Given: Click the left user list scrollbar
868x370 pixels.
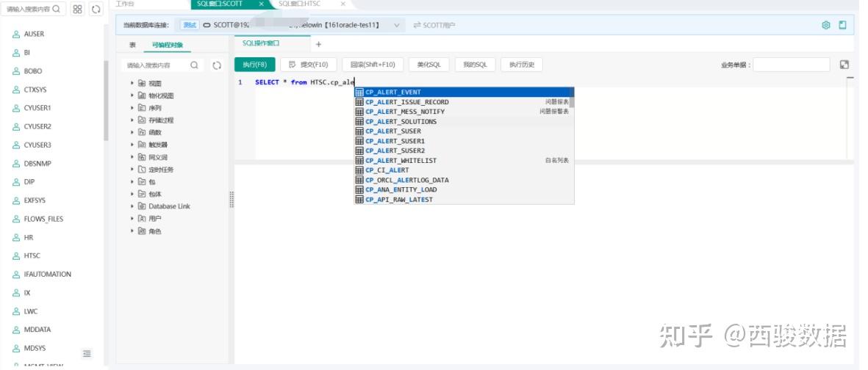Looking at the screenshot, I should (106, 101).
